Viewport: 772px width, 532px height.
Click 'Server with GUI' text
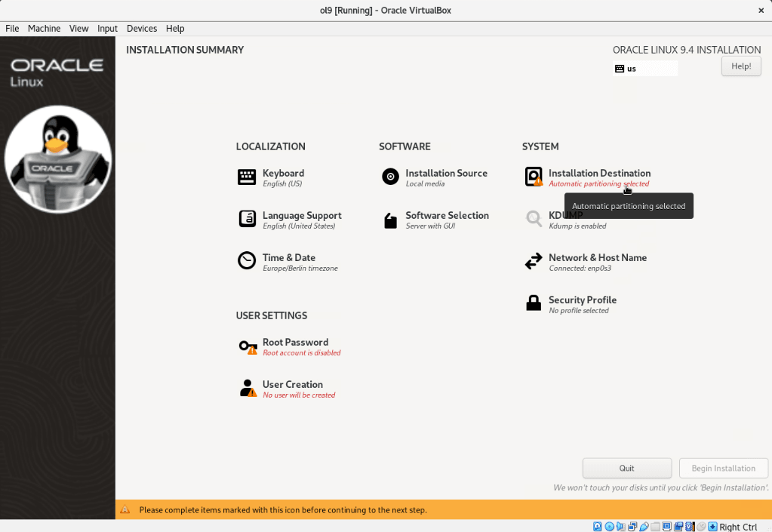430,226
